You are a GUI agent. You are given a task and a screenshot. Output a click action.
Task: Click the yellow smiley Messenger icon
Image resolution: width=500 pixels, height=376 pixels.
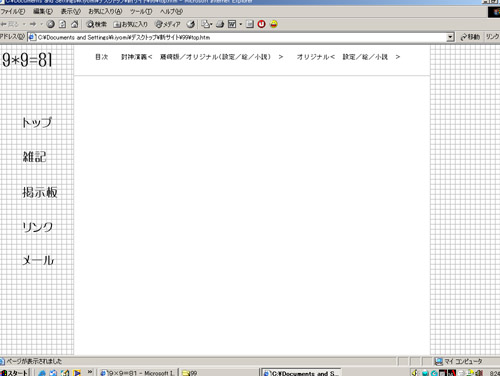coord(274,24)
